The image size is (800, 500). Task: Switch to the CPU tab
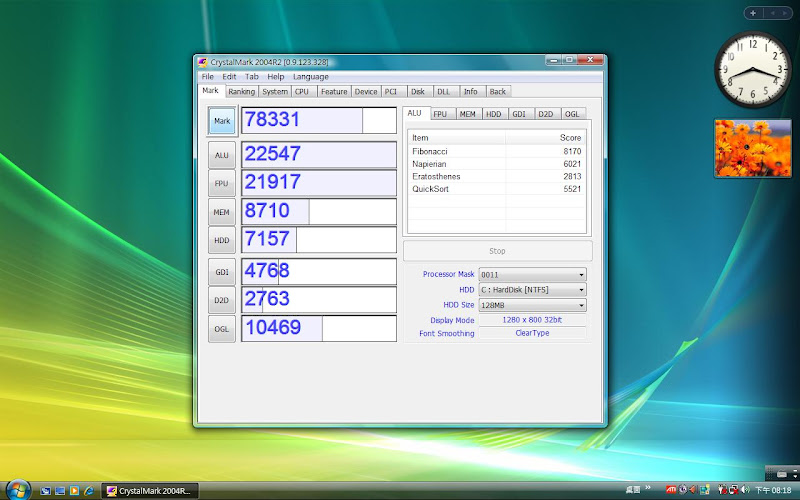(x=302, y=92)
